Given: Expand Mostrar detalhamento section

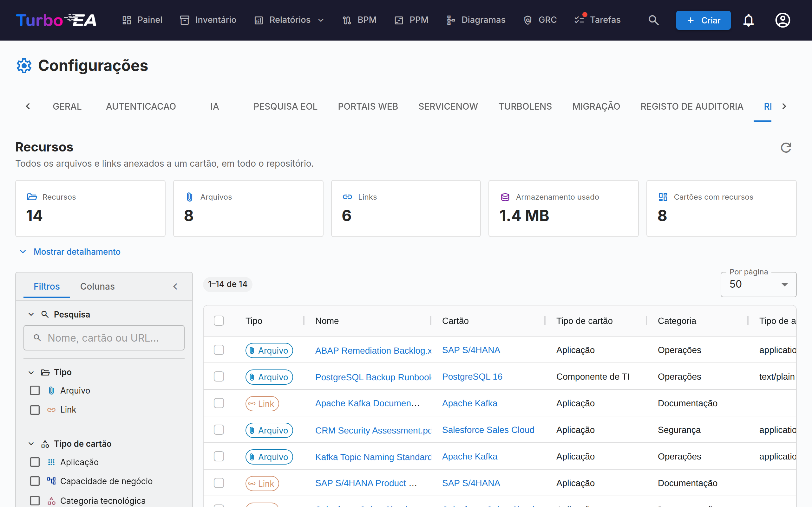Looking at the screenshot, I should (70, 252).
